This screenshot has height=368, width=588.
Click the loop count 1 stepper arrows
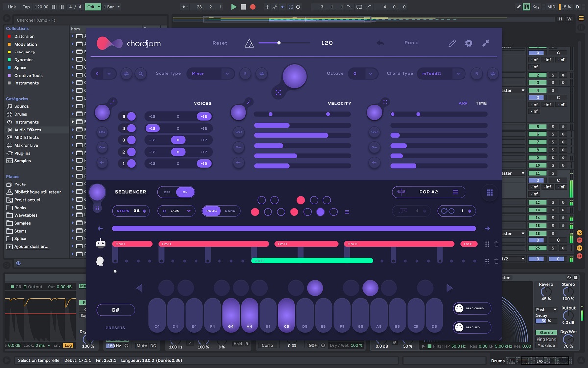(x=469, y=211)
